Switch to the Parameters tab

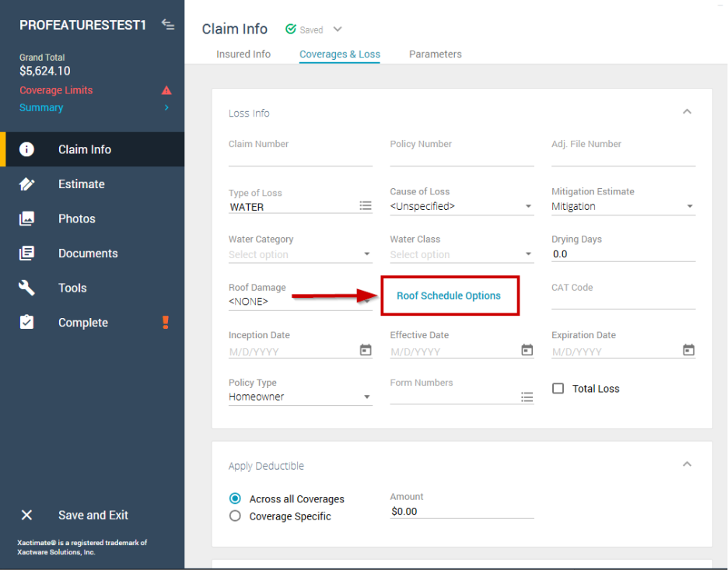436,54
